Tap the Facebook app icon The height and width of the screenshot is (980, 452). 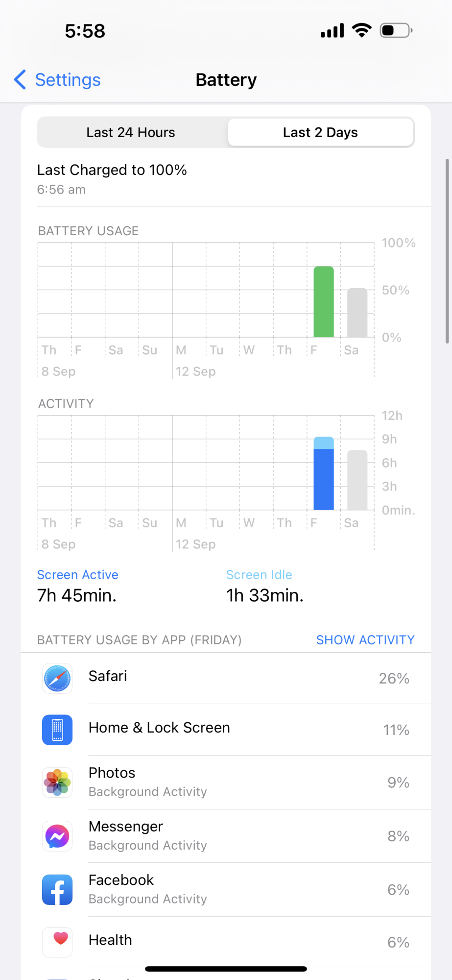[57, 889]
